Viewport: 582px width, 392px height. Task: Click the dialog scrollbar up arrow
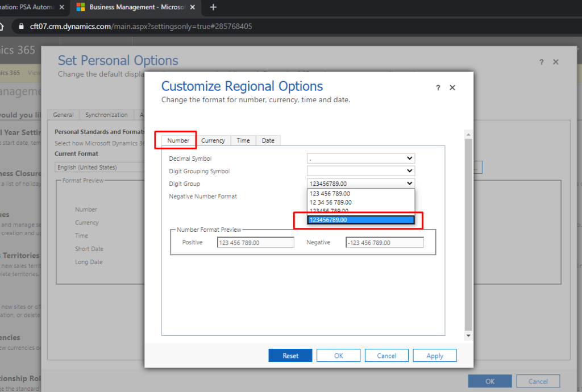click(x=468, y=134)
